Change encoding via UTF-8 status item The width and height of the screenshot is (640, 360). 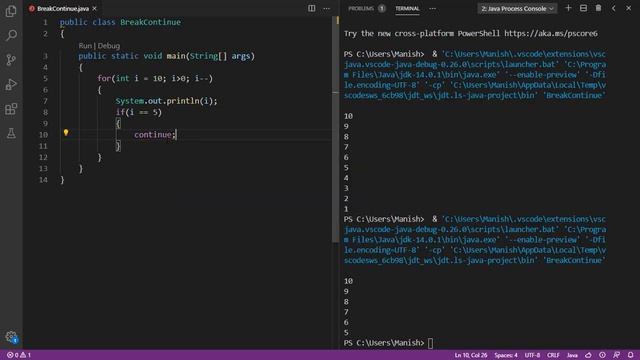(x=532, y=355)
